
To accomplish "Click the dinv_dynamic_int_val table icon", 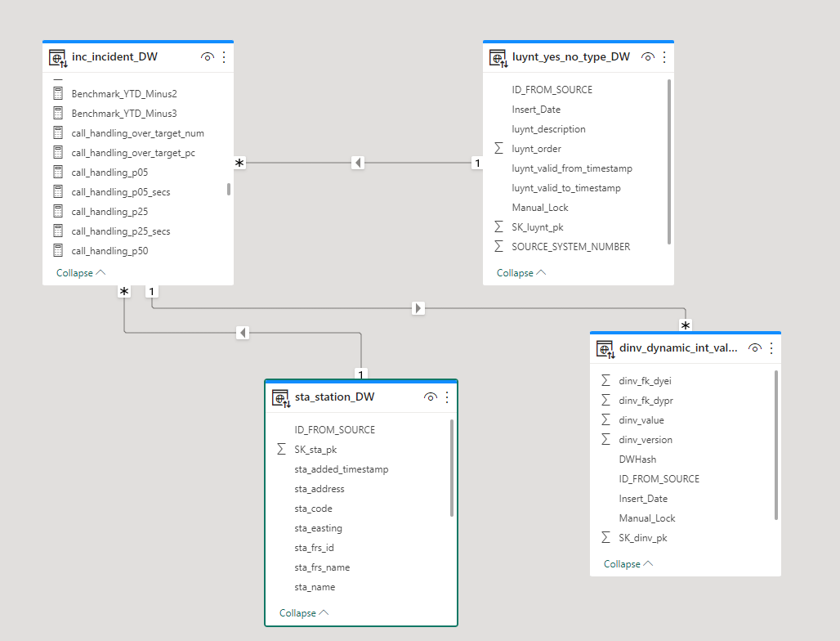I will coord(605,349).
